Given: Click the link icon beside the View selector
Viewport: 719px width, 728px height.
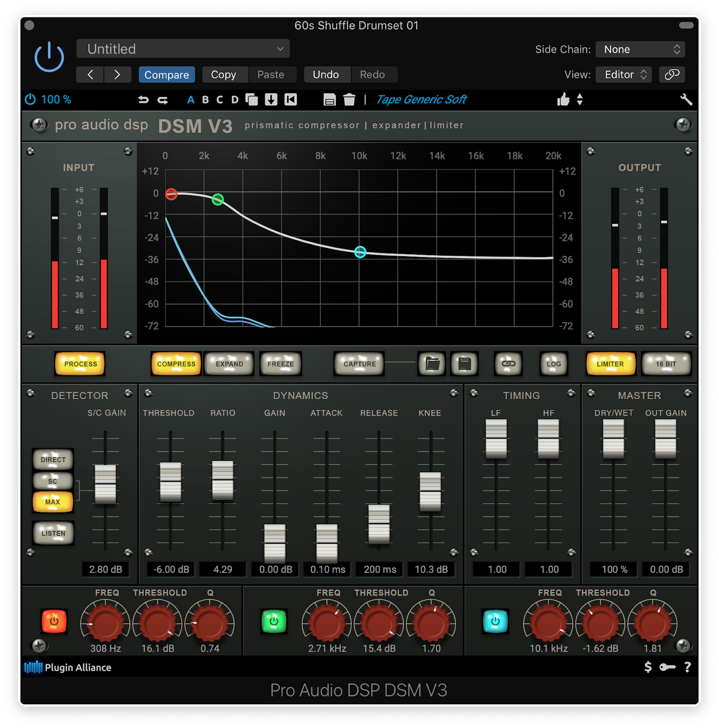Looking at the screenshot, I should click(672, 74).
